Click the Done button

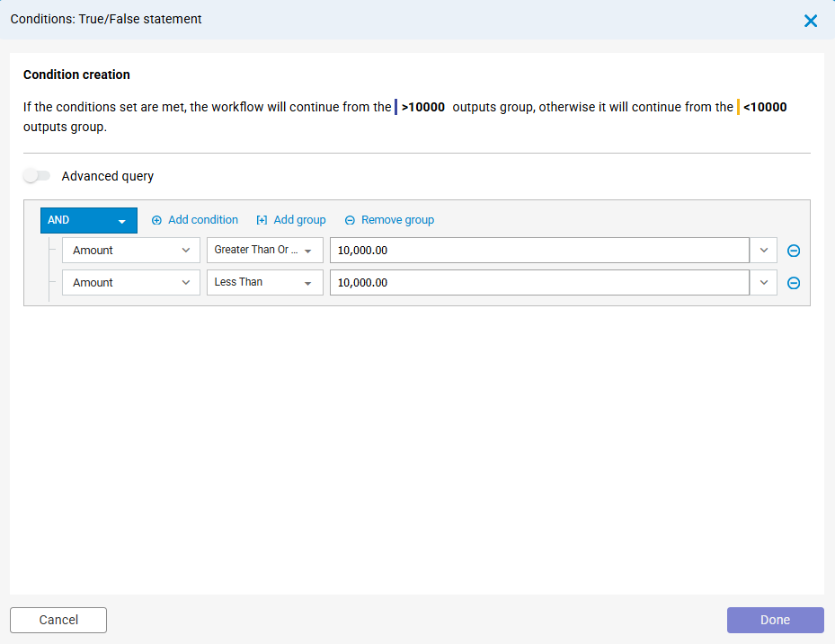click(x=775, y=620)
